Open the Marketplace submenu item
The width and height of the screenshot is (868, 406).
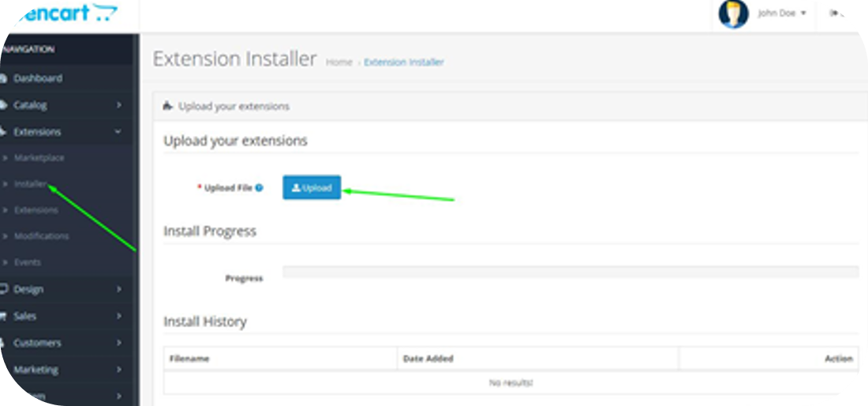point(39,158)
